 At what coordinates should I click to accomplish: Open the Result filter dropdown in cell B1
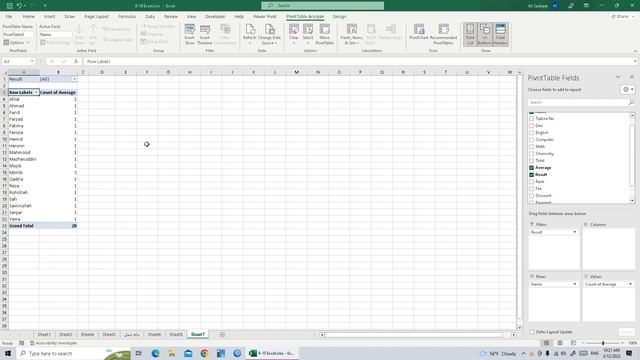[x=74, y=79]
